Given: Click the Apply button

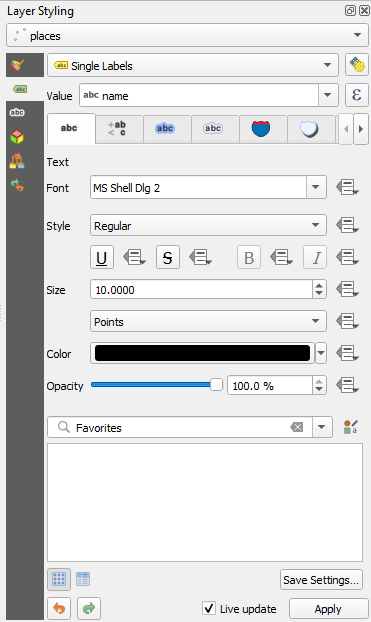Looking at the screenshot, I should coord(329,609).
